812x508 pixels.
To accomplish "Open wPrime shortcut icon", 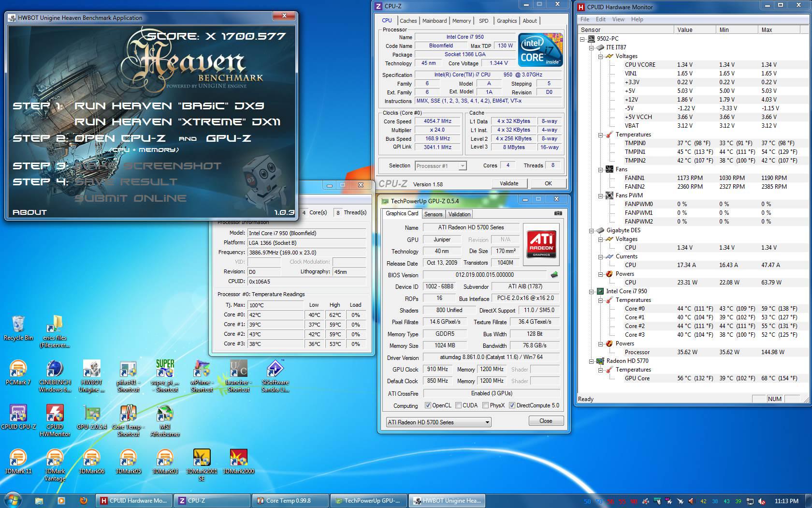I will pyautogui.click(x=202, y=376).
